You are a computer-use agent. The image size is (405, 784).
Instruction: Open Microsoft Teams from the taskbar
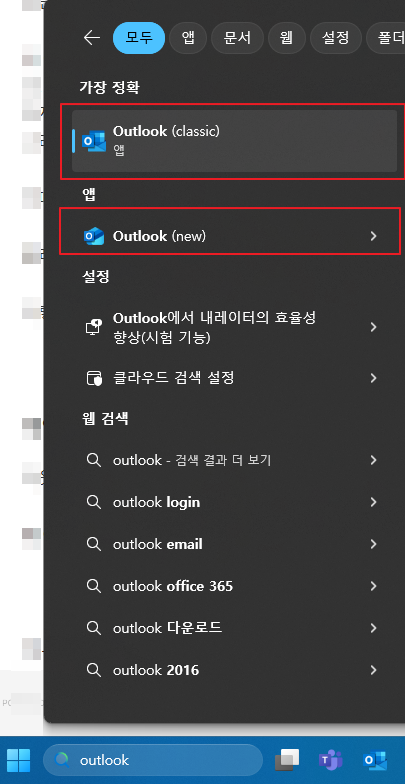[x=330, y=760]
